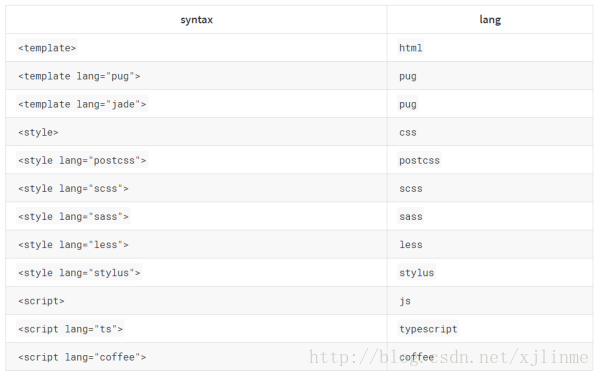Viewport: 600px width, 377px height.
Task: Select the template lang="jade" syntax entry
Action: coord(82,104)
